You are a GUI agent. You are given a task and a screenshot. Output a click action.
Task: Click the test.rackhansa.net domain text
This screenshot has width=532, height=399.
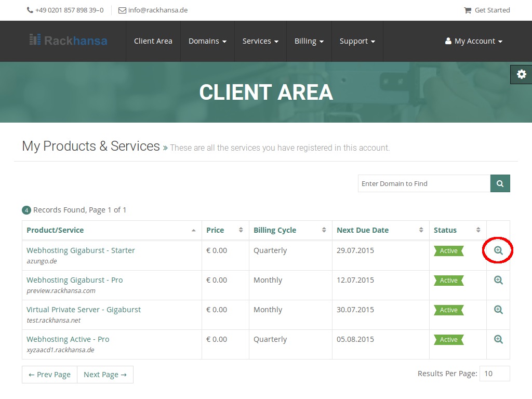point(54,320)
